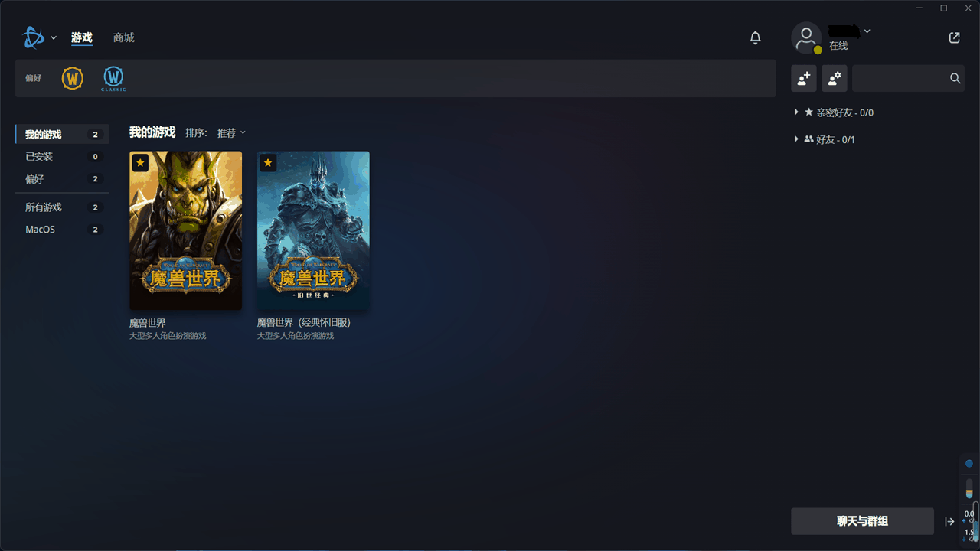Open the notifications bell
Screen dimensions: 980x551
pos(755,37)
